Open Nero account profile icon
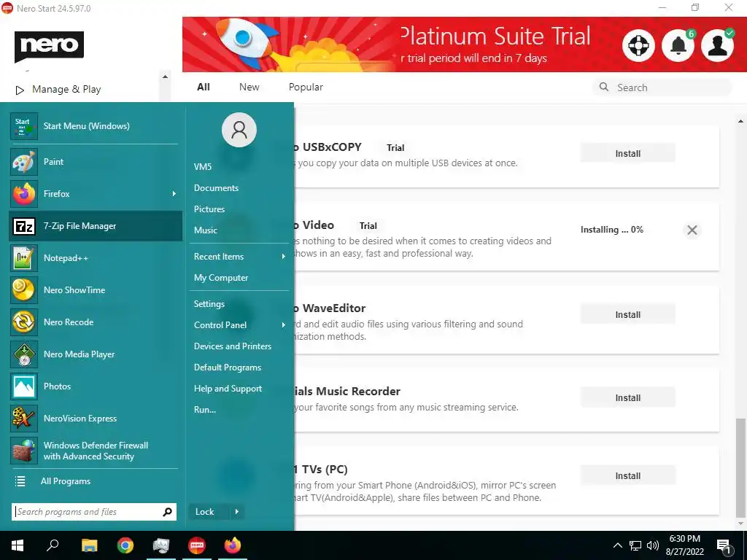747x560 pixels. click(718, 46)
